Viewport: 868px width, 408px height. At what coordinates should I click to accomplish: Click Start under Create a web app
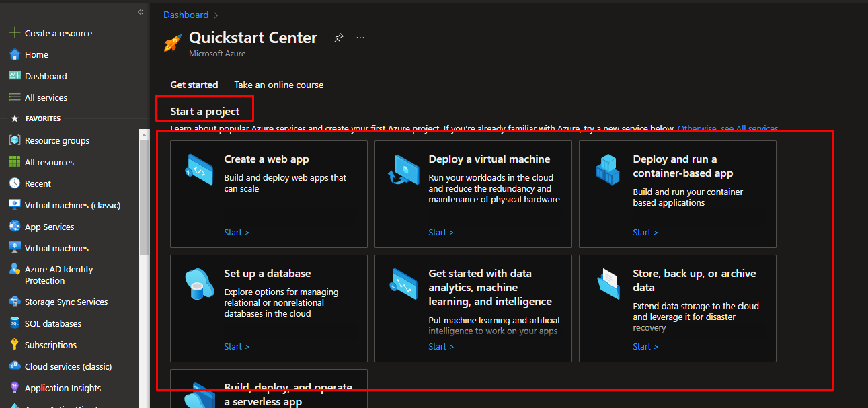(236, 232)
